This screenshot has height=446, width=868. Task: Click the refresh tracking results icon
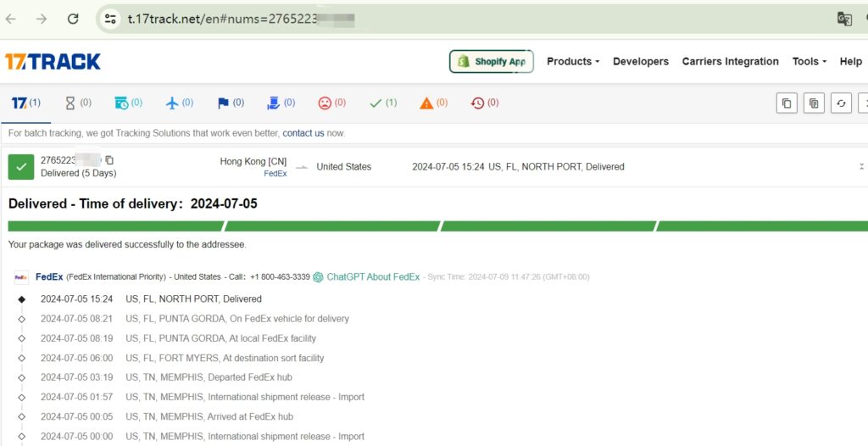click(841, 103)
